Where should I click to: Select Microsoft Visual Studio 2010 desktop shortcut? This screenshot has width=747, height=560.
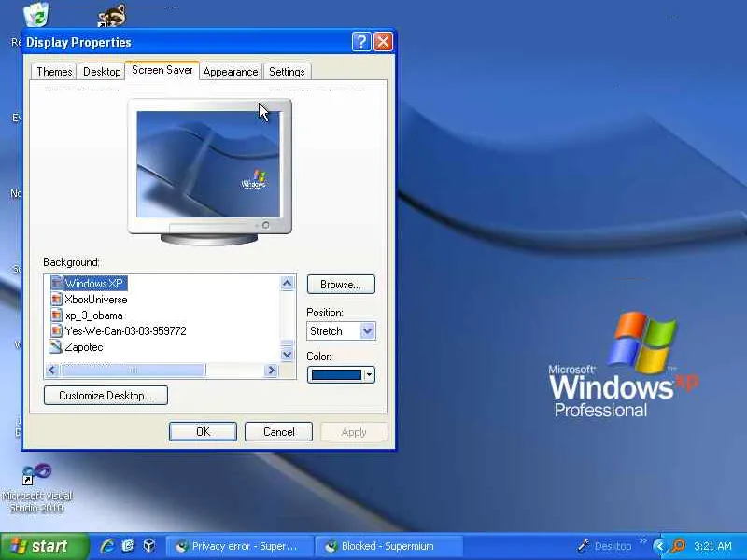tap(36, 488)
